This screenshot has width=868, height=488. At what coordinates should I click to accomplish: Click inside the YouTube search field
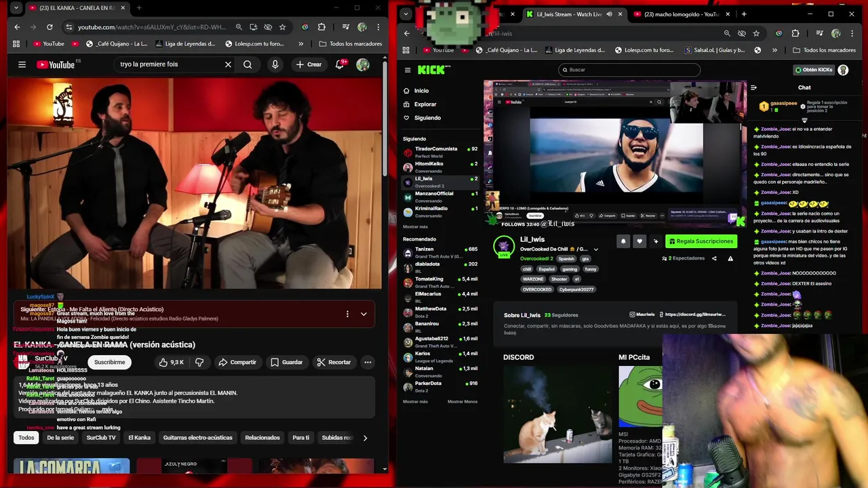point(170,64)
